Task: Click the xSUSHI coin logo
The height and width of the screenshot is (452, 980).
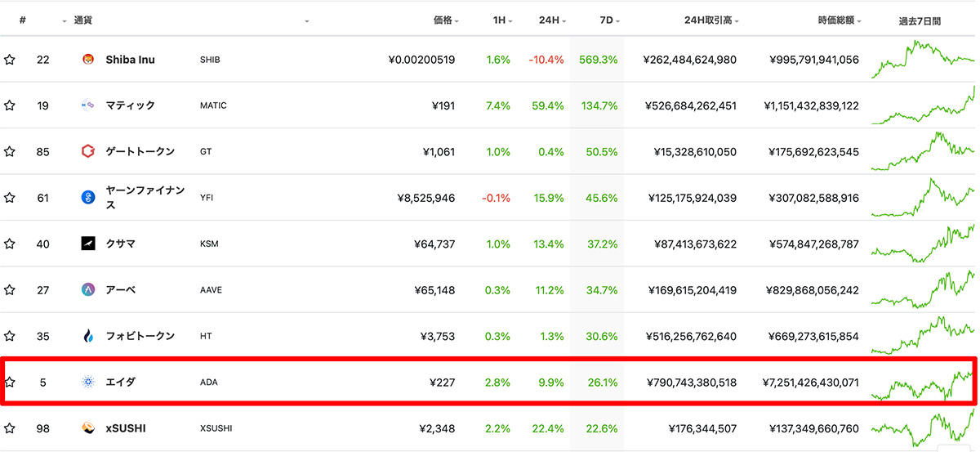Action: pos(89,428)
